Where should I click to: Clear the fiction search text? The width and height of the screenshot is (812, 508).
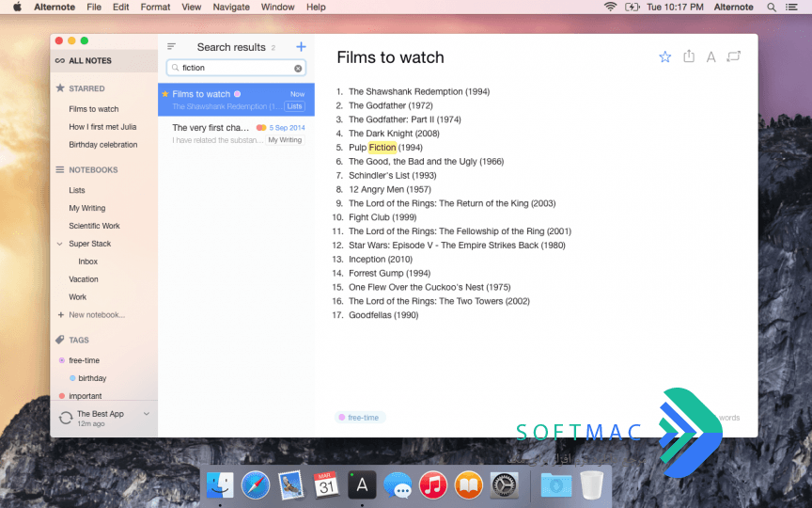click(x=298, y=69)
